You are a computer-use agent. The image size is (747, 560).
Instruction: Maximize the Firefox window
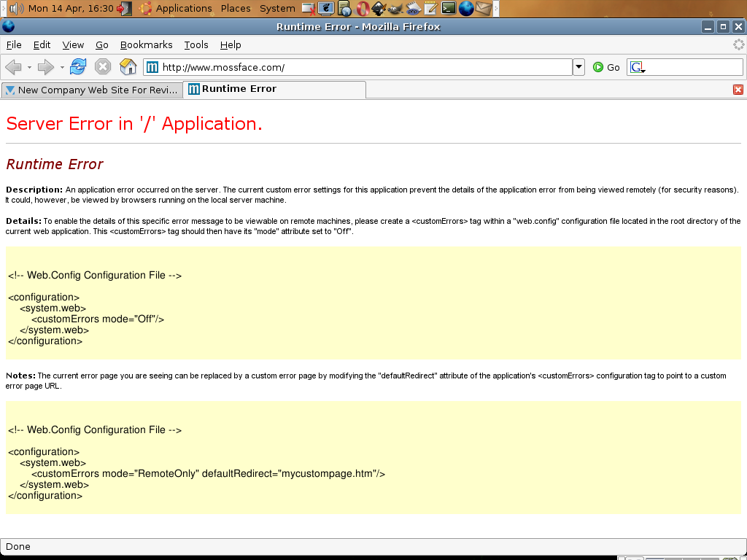pos(723,27)
